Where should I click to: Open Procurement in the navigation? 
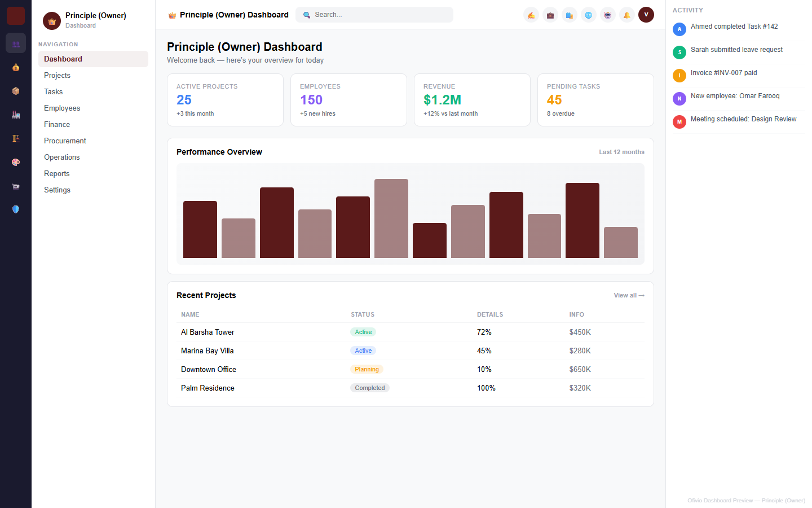[93, 141]
